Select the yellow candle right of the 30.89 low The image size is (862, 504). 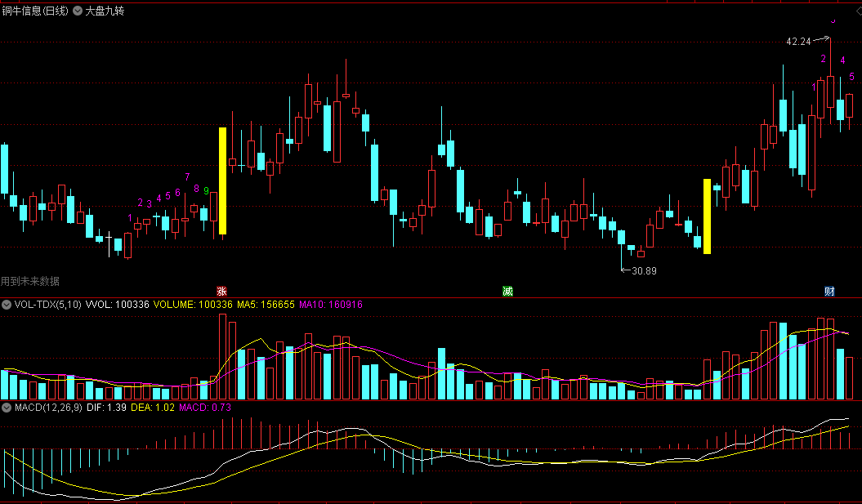pyautogui.click(x=707, y=216)
